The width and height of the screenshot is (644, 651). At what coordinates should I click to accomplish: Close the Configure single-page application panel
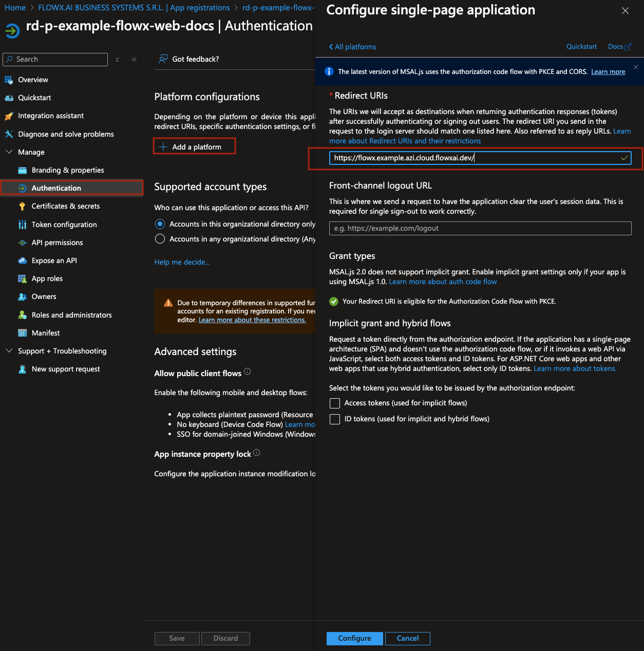pyautogui.click(x=625, y=11)
